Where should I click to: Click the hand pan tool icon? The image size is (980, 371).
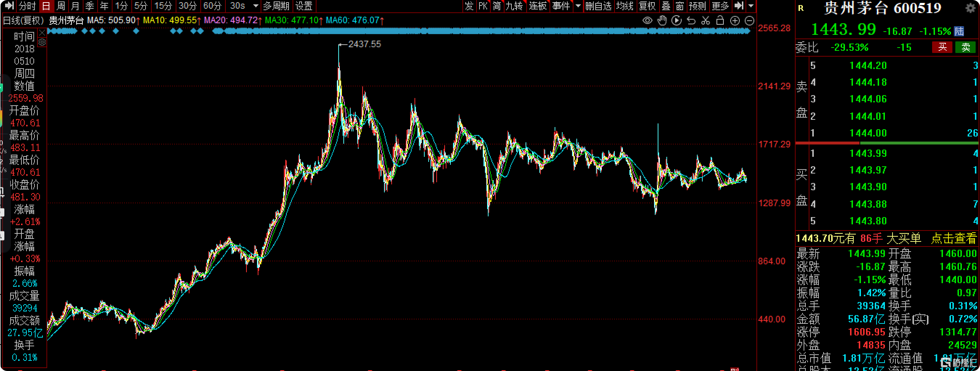tap(662, 21)
